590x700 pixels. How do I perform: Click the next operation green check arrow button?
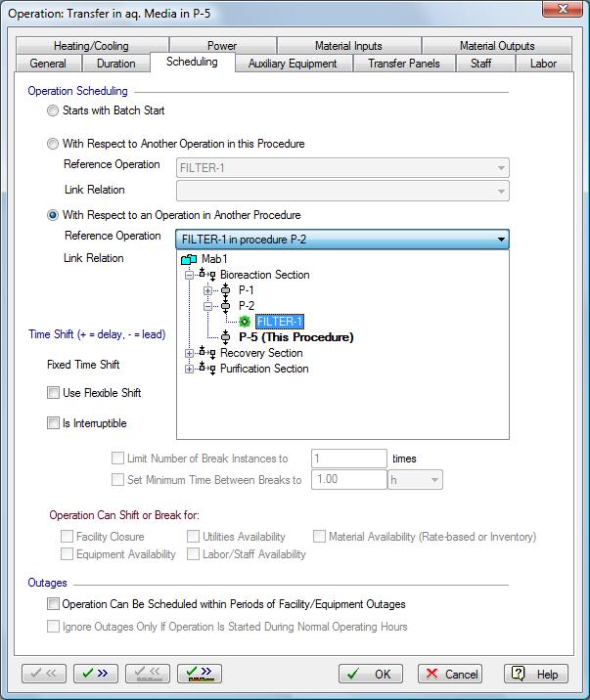tap(96, 674)
